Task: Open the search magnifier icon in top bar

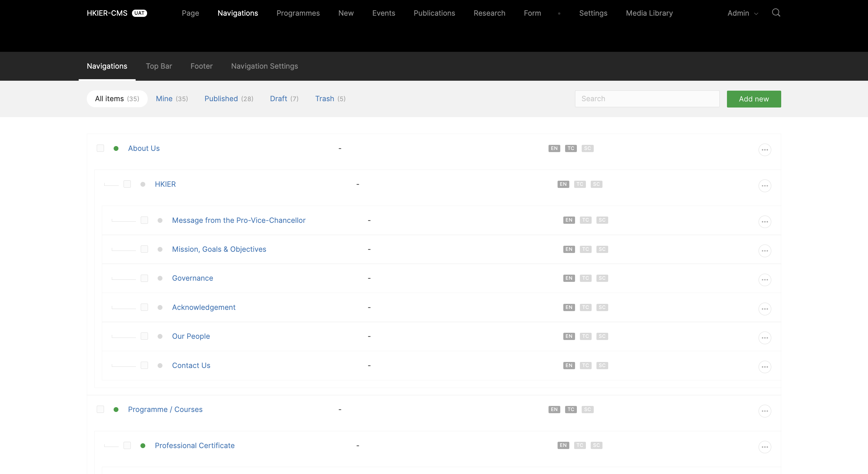Action: 776,13
